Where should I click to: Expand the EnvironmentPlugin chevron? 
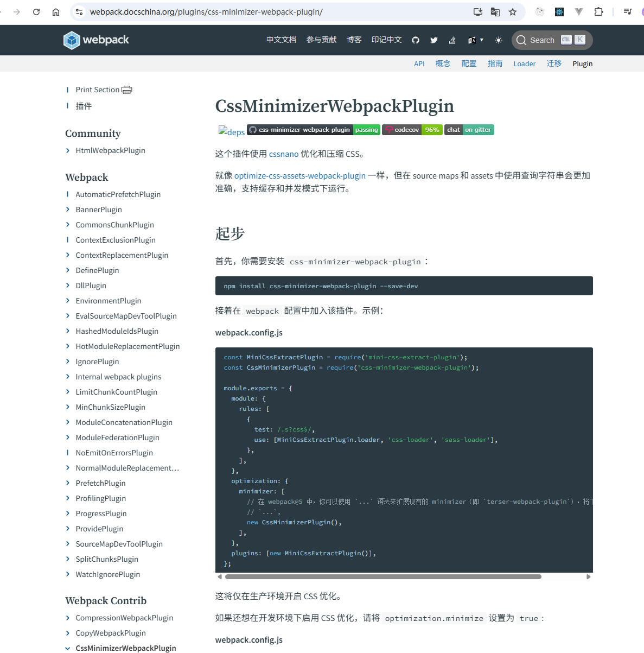click(68, 301)
